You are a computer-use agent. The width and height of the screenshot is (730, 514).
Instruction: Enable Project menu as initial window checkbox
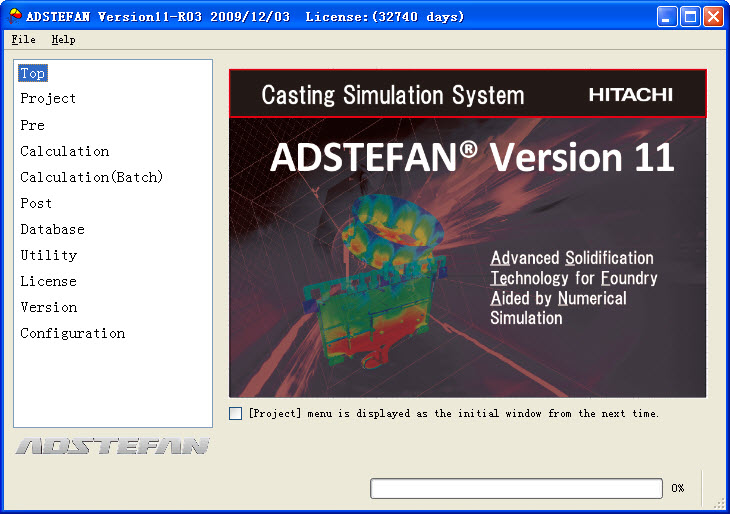[236, 413]
